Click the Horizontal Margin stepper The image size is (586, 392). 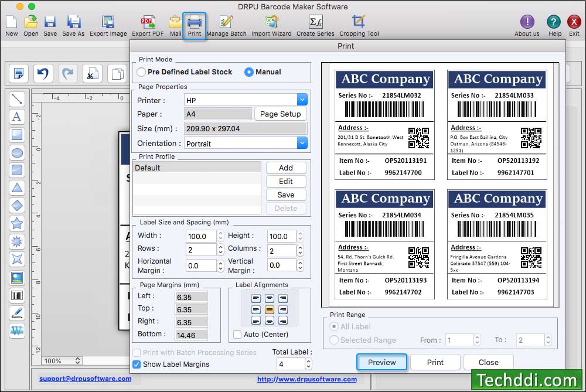(220, 265)
